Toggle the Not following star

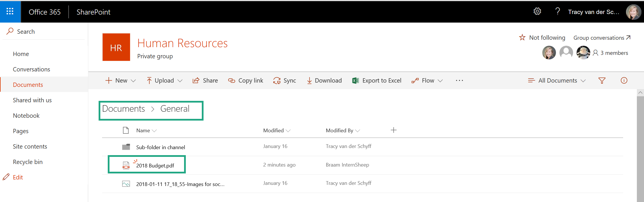(522, 38)
